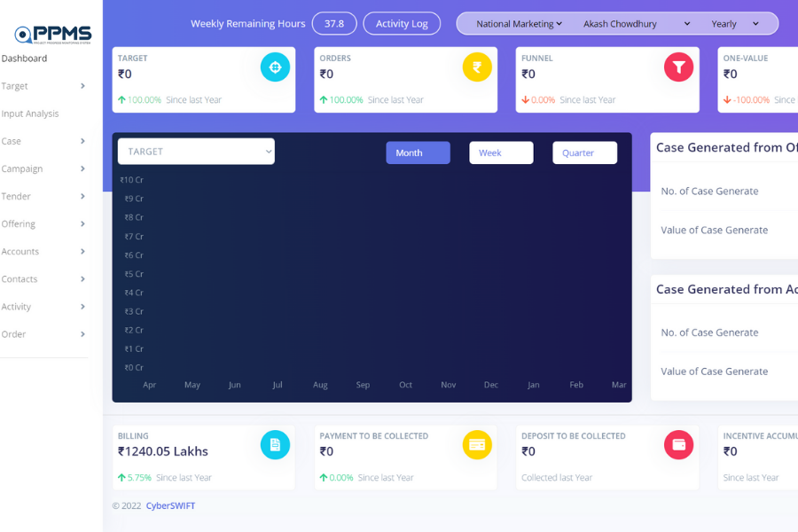798x532 pixels.
Task: Click the Target crosshair icon
Action: point(275,67)
